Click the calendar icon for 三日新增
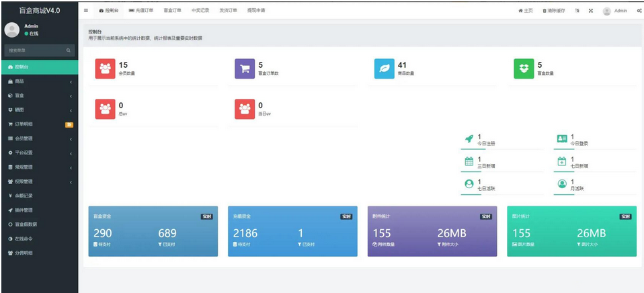Image resolution: width=644 pixels, height=293 pixels. pos(469,162)
